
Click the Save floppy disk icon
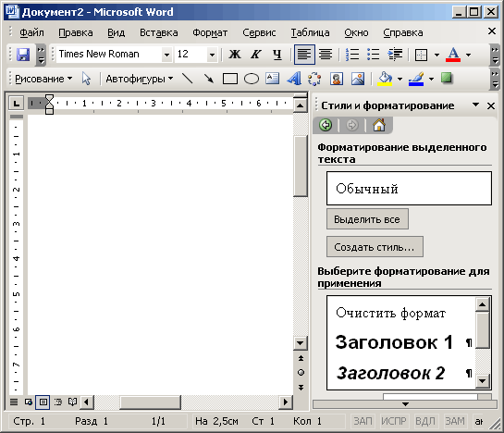click(23, 55)
